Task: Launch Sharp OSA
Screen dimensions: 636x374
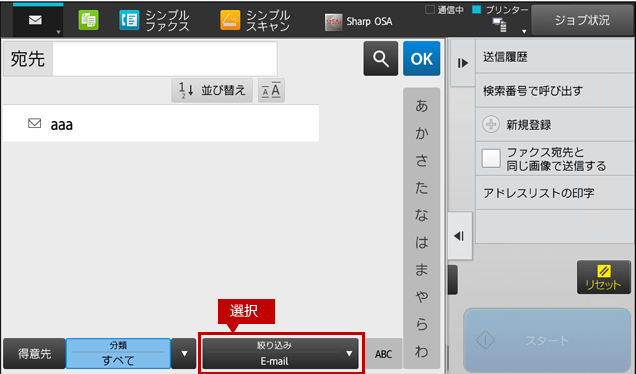Action: [359, 21]
